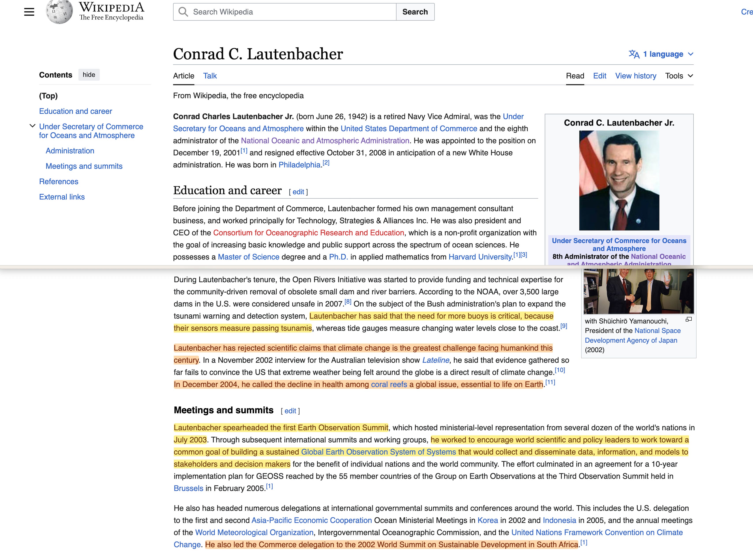Image resolution: width=753 pixels, height=560 pixels.
Task: Select the Read tab
Action: tap(575, 76)
